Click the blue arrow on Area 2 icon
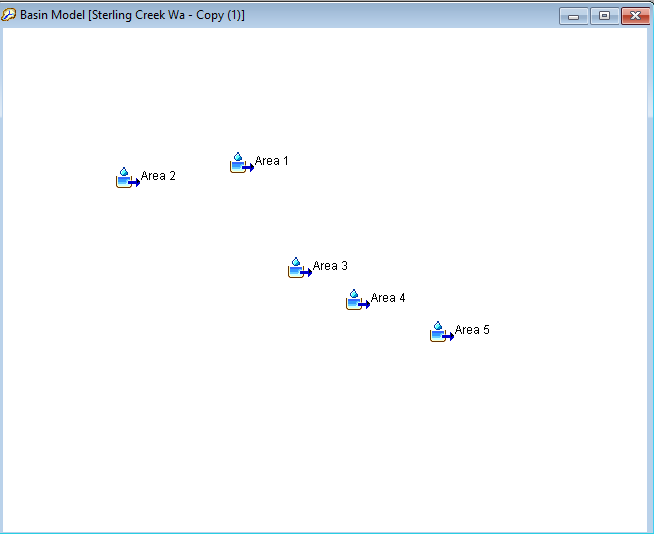Image resolution: width=654 pixels, height=534 pixels. click(135, 182)
